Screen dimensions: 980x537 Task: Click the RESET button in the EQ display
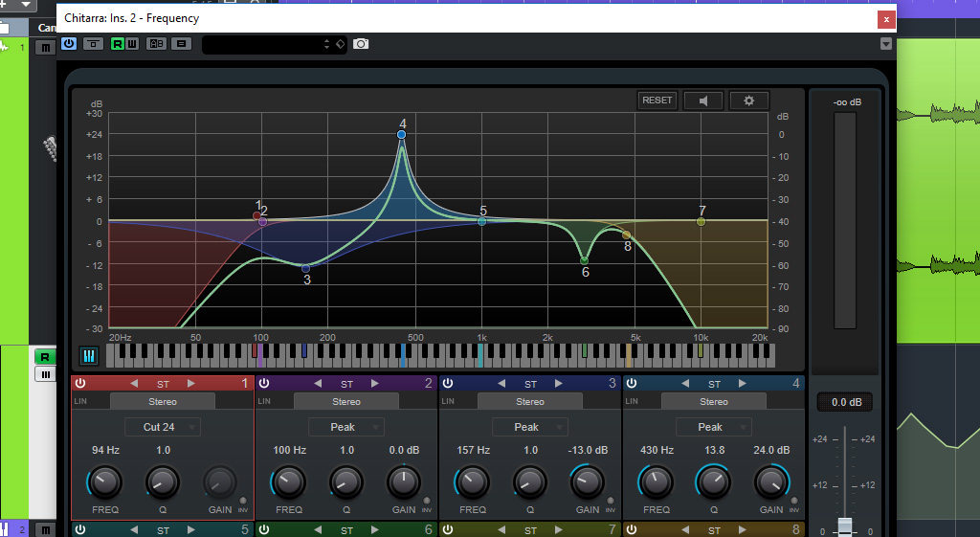pos(657,100)
